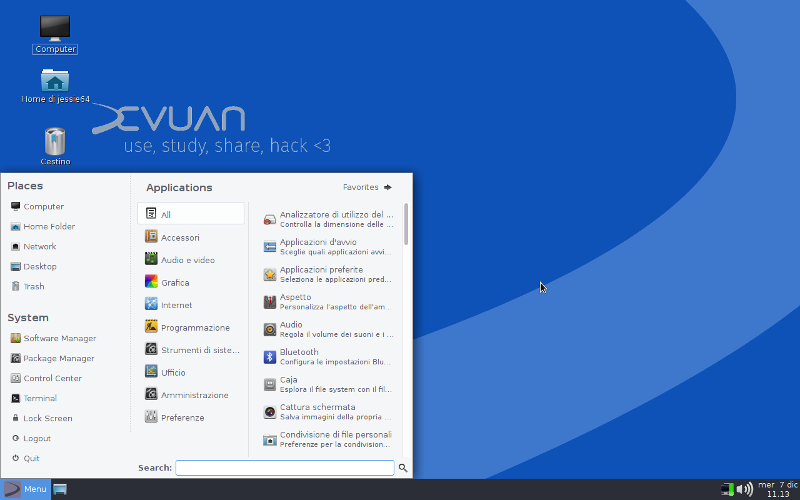Open the Computer desktop icon
The width and height of the screenshot is (800, 500).
click(55, 34)
